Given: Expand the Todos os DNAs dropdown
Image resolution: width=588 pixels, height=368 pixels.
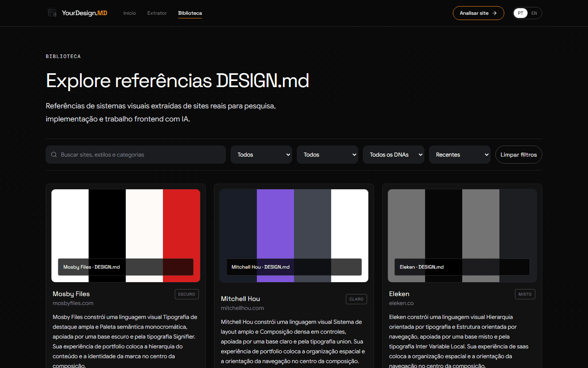Looking at the screenshot, I should 394,155.
